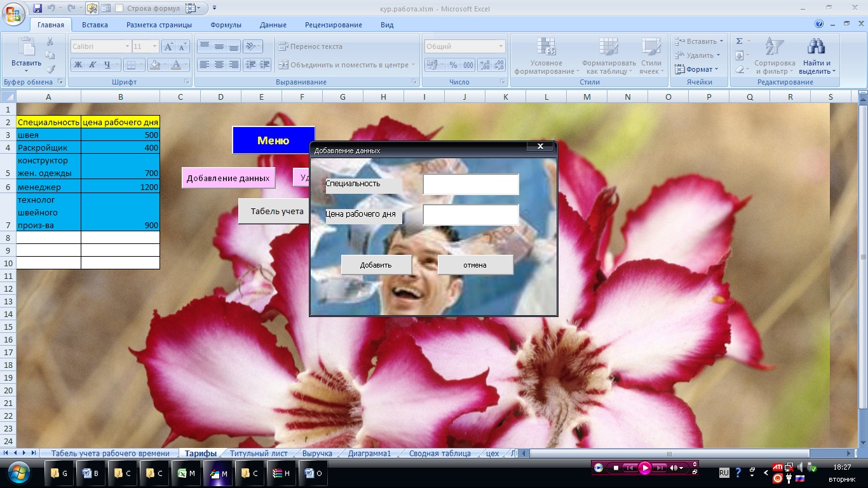This screenshot has height=488, width=868.
Task: Apply Percent style (%) format
Action: pos(454,65)
